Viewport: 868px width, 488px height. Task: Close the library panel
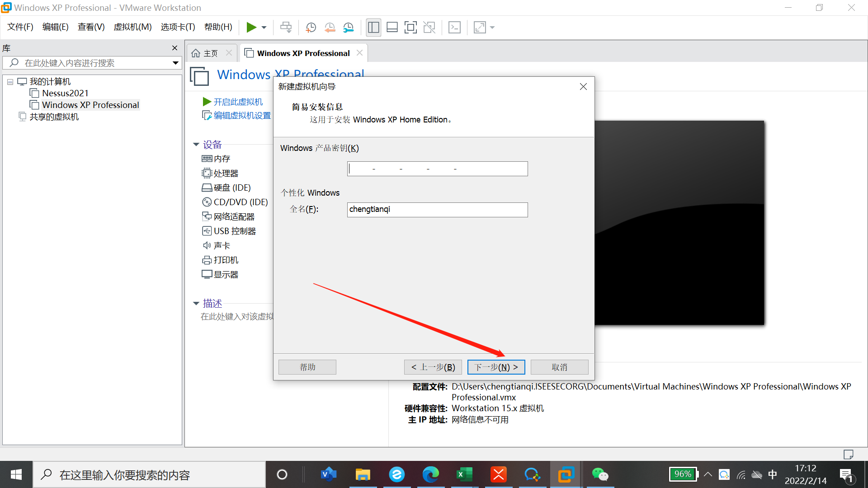(x=175, y=48)
